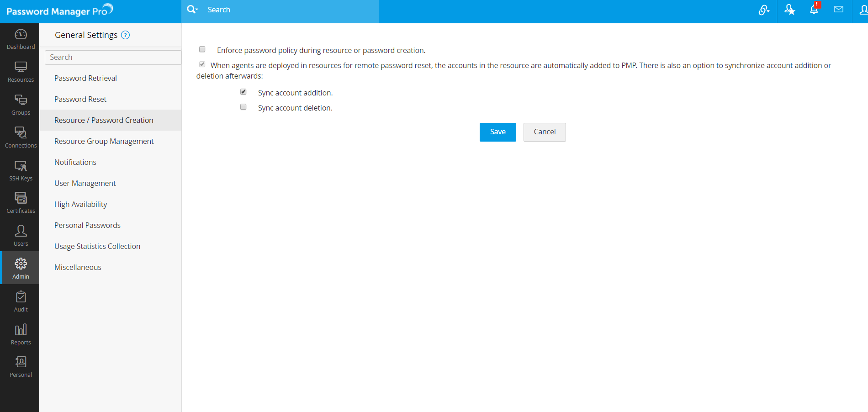The image size is (868, 412).
Task: Open the Notifications settings item
Action: [75, 162]
